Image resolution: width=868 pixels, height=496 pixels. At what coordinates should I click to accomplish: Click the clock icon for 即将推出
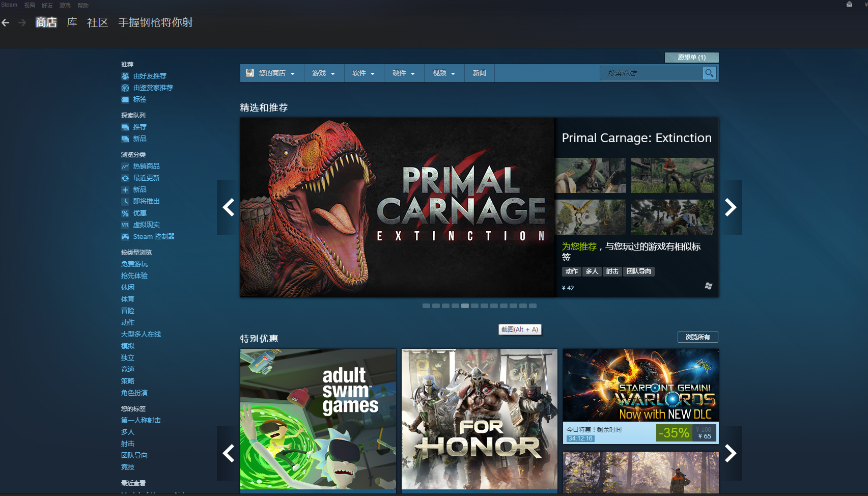click(x=125, y=201)
